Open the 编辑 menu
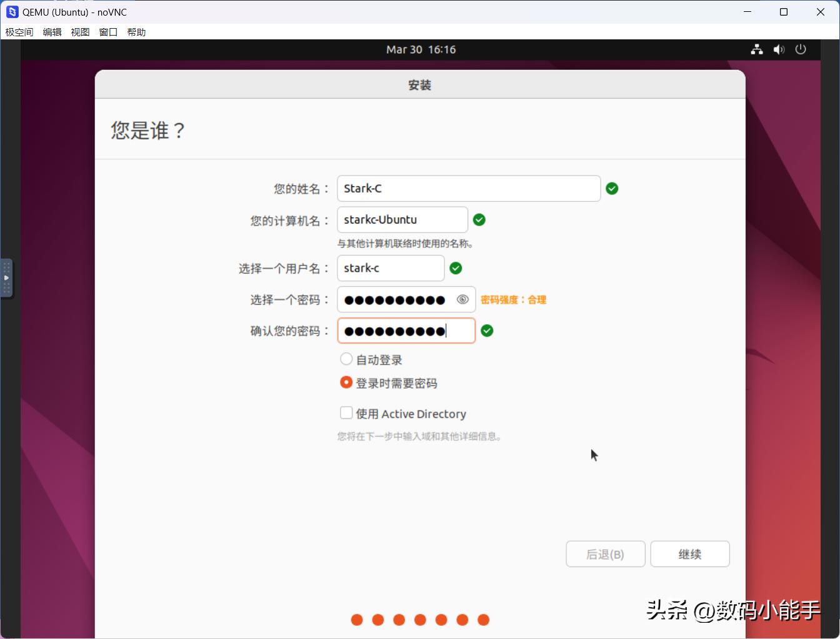 click(x=52, y=32)
